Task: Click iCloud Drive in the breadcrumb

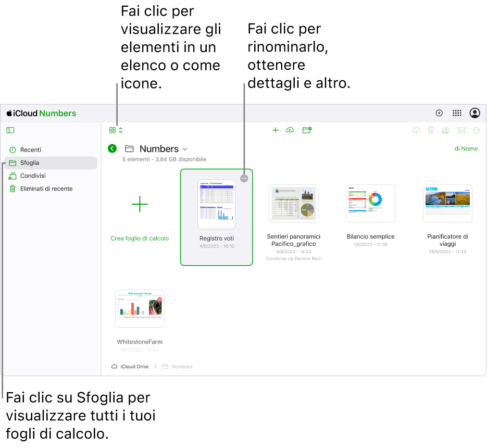Action: [x=133, y=366]
